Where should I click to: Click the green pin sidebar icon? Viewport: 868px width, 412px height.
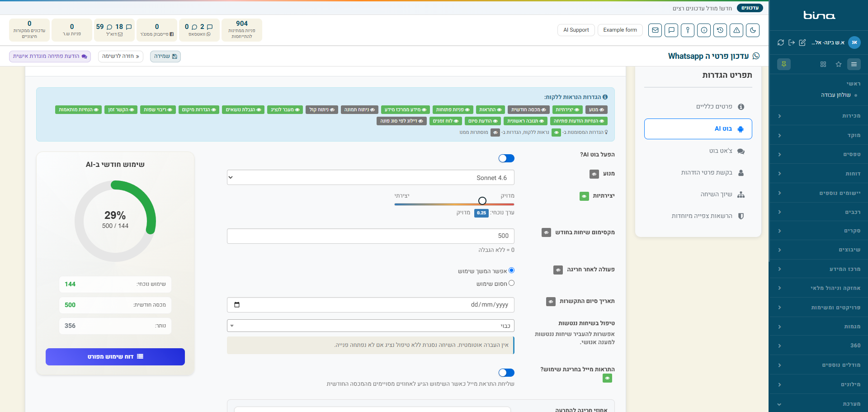pyautogui.click(x=784, y=64)
